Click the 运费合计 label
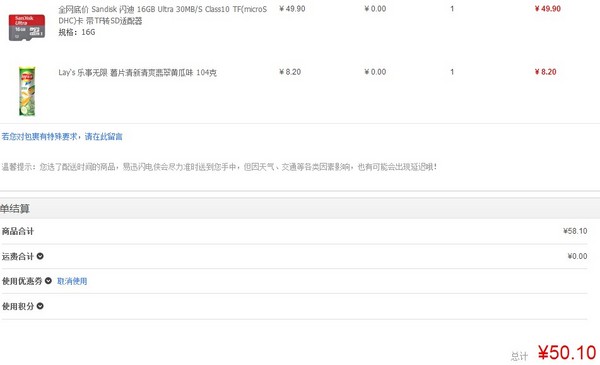 pyautogui.click(x=18, y=256)
